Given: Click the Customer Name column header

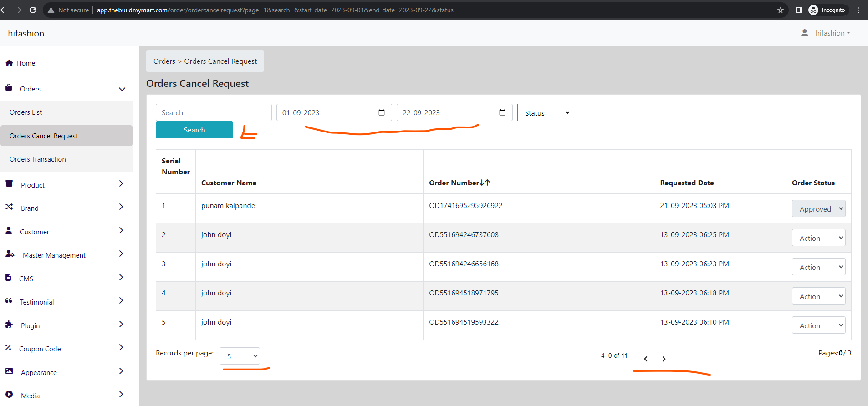Looking at the screenshot, I should [229, 183].
